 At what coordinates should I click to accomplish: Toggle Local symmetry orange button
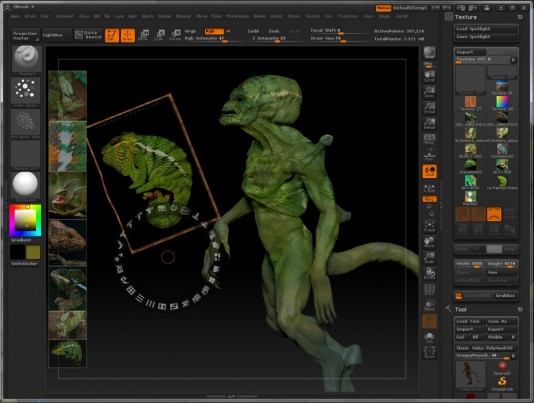[x=429, y=171]
